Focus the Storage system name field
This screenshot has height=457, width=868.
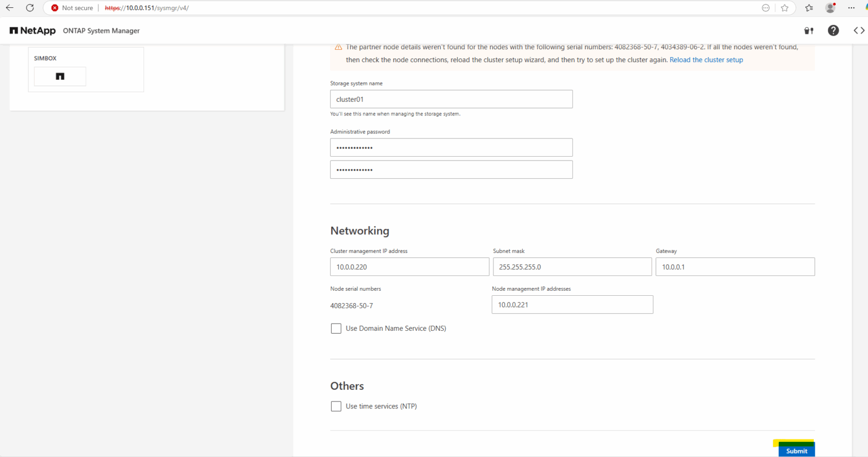[451, 98]
